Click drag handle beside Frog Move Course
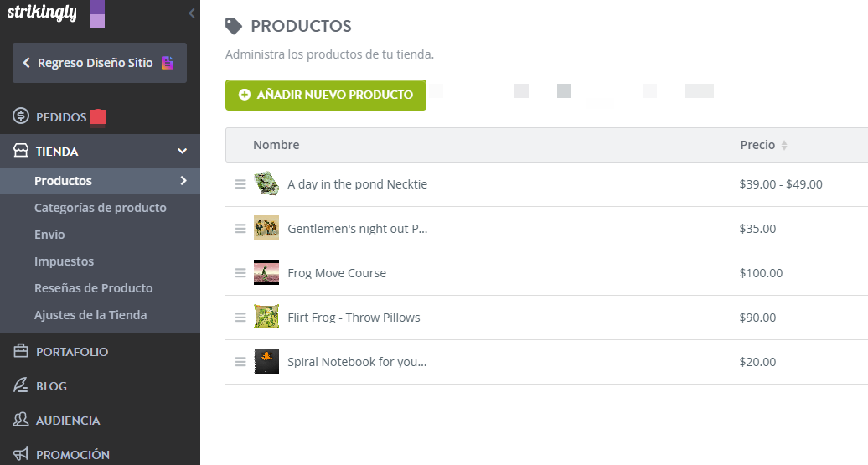Viewport: 868px width, 465px height. (x=240, y=273)
